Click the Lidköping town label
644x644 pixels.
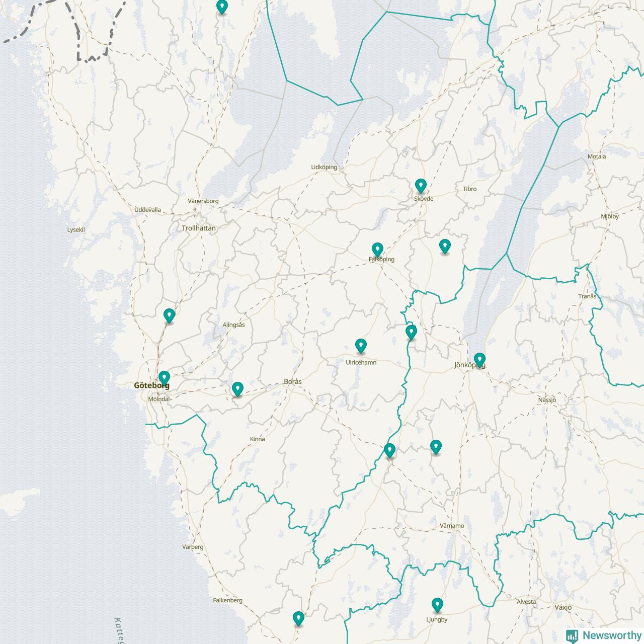[x=324, y=168]
